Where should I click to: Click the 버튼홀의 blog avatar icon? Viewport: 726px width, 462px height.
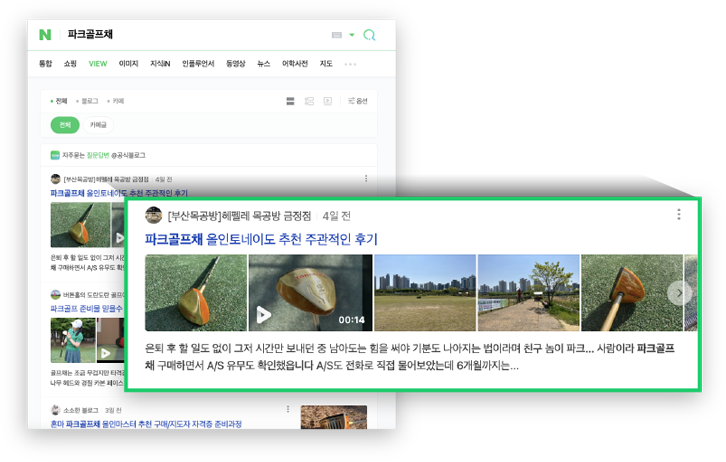56,294
